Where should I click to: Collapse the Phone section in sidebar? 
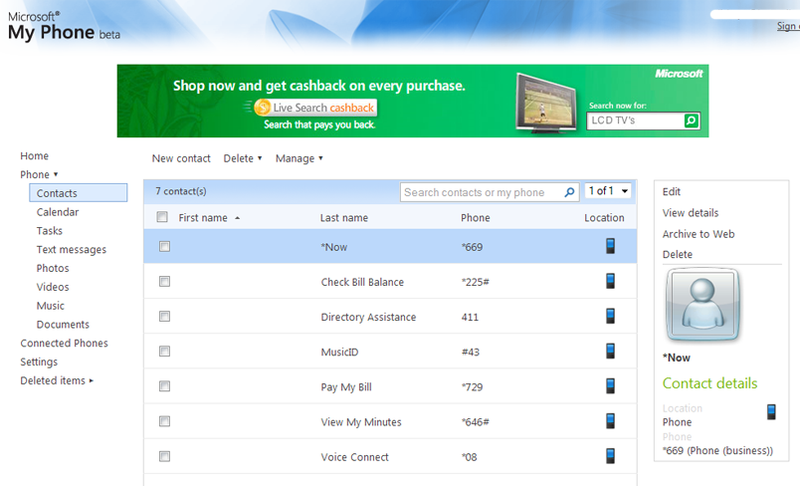tap(39, 174)
